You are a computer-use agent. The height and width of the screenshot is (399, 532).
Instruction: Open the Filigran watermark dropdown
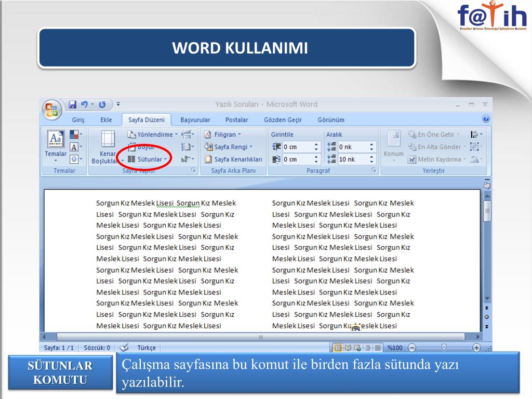(223, 135)
